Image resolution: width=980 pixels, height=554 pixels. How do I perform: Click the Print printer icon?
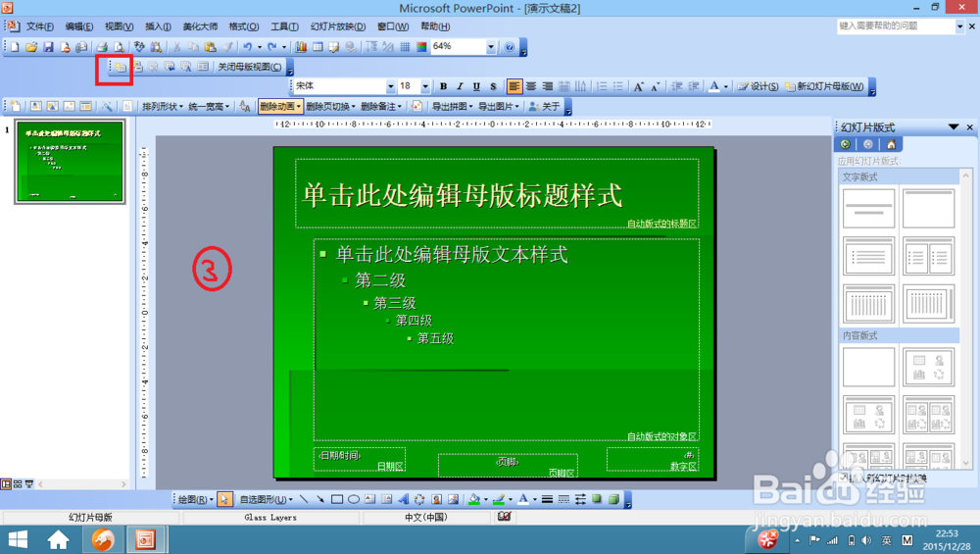click(102, 47)
